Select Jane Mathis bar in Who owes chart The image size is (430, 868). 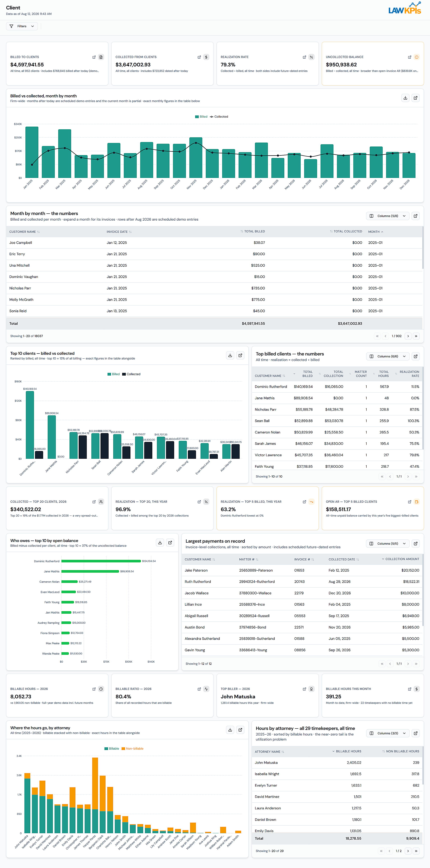click(90, 572)
